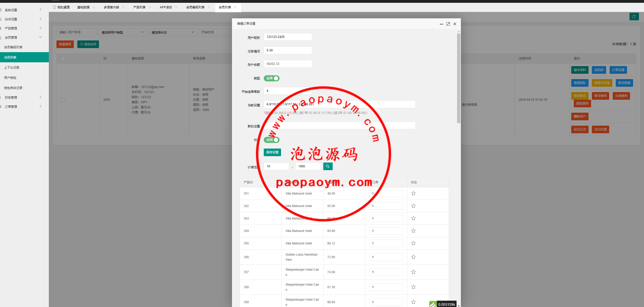The width and height of the screenshot is (644, 307).
Task: Check the row checkbox for member 2425
Action: (x=63, y=100)
